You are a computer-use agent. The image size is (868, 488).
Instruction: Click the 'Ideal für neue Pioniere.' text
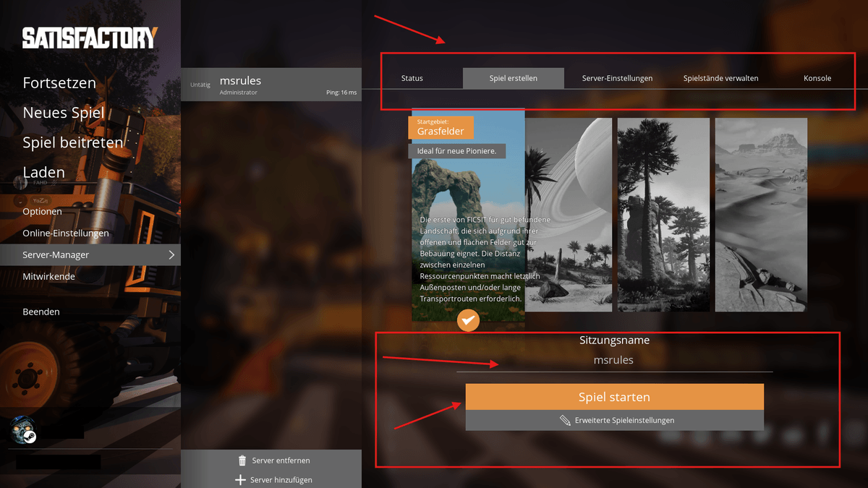[456, 151]
